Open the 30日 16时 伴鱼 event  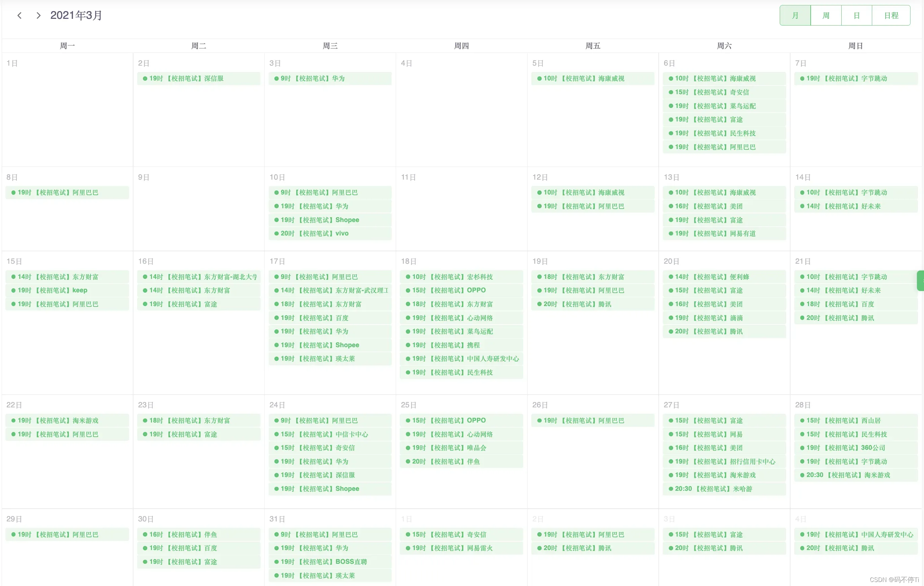click(x=199, y=535)
